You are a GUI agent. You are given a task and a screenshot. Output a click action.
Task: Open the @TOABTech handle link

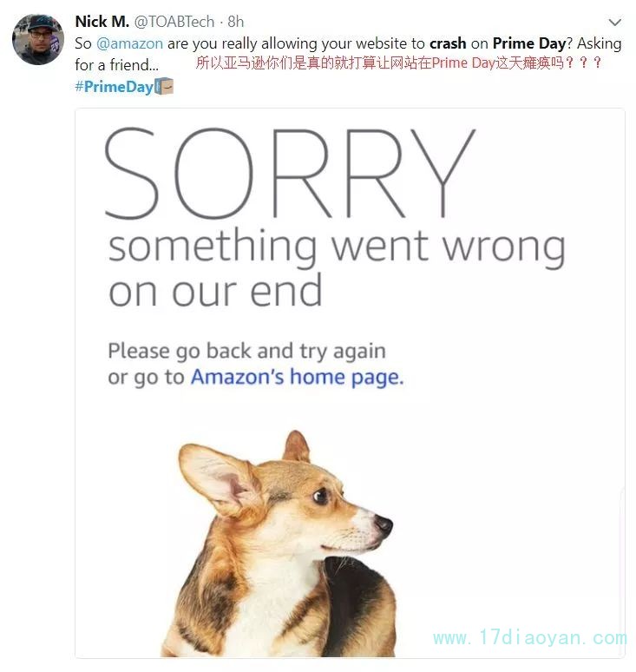174,22
